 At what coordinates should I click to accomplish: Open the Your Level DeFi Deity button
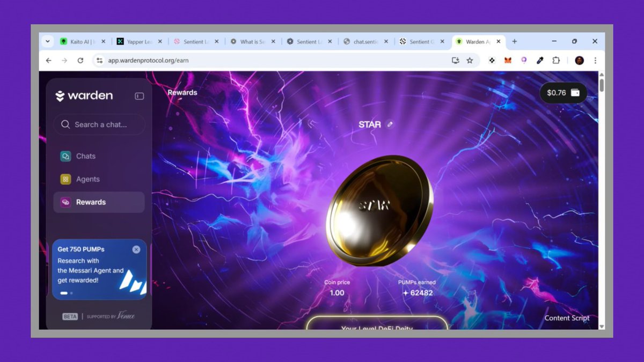(377, 323)
